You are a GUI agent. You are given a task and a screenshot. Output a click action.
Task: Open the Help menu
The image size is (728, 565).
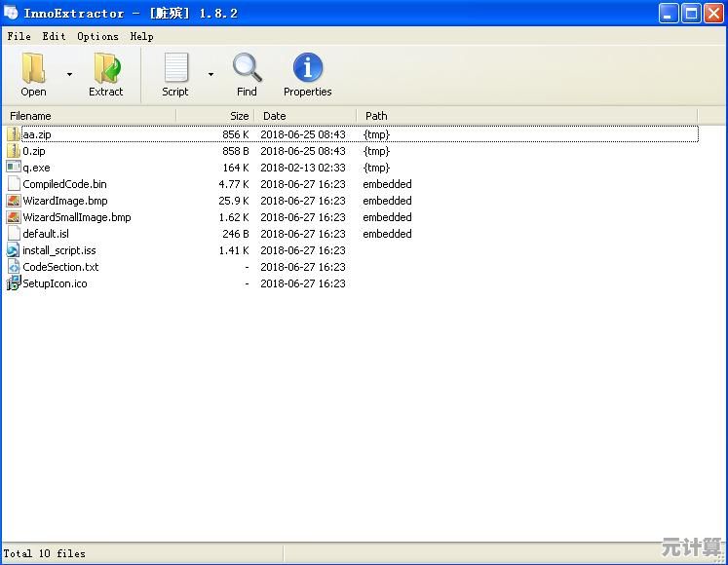pos(141,36)
